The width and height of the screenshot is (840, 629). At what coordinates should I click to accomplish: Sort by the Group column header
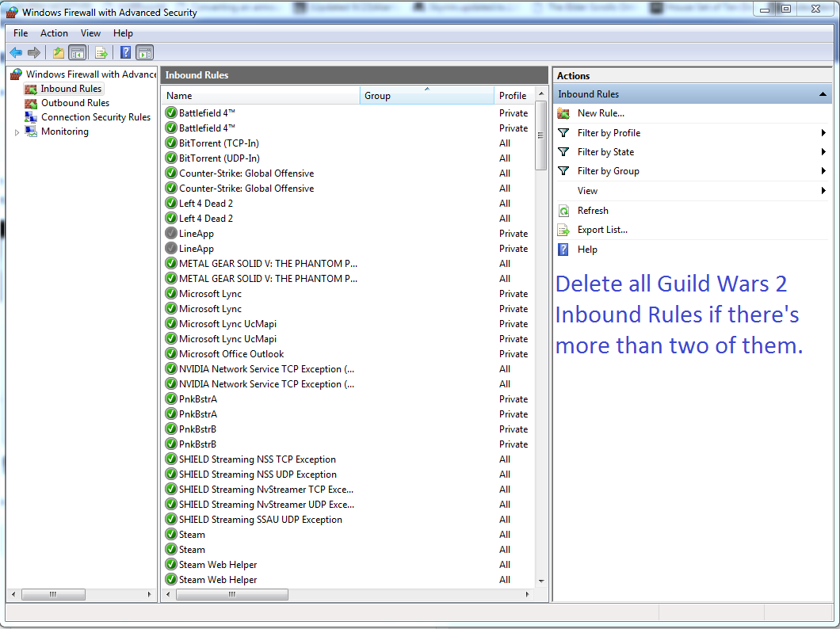427,96
